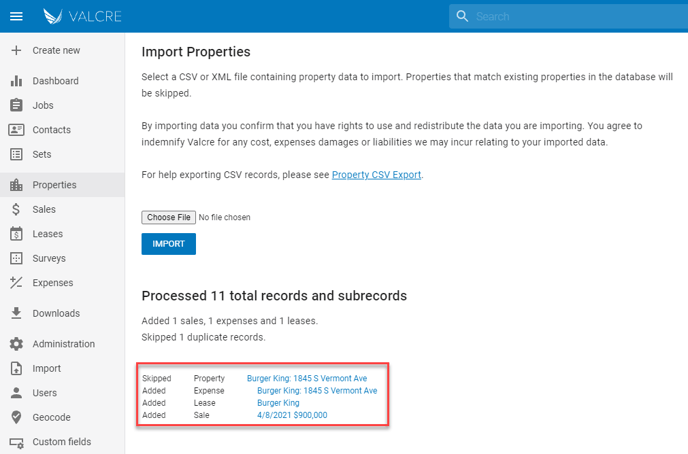Open the Leases menu item
Screen dimensions: 688x454
[47, 234]
